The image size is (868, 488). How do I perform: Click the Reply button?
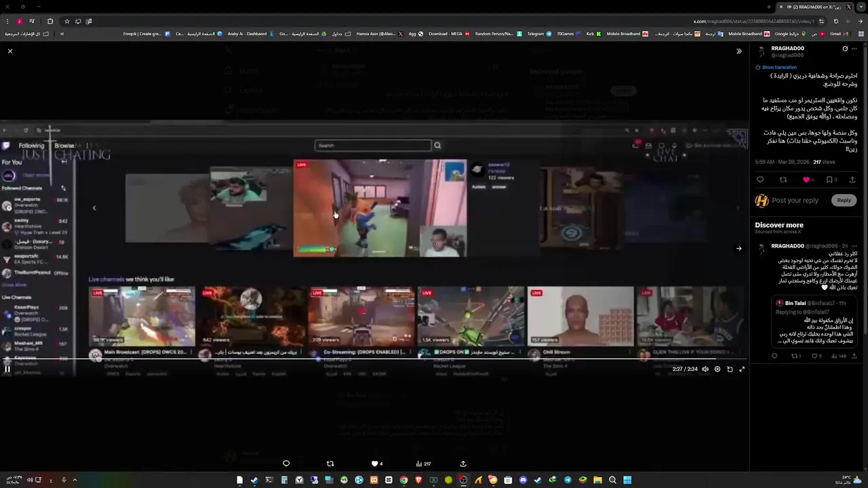[x=844, y=200]
